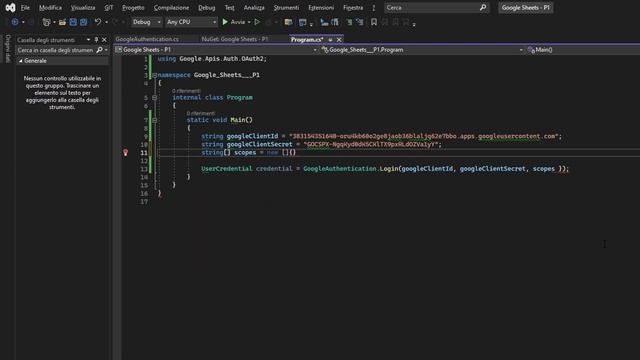Open the Main() member dropdown

click(x=582, y=50)
